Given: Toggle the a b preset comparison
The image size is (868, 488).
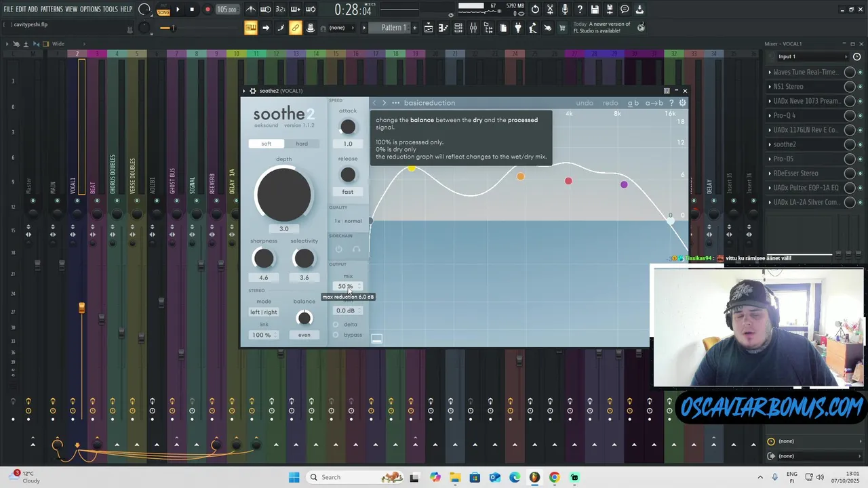Looking at the screenshot, I should 633,103.
